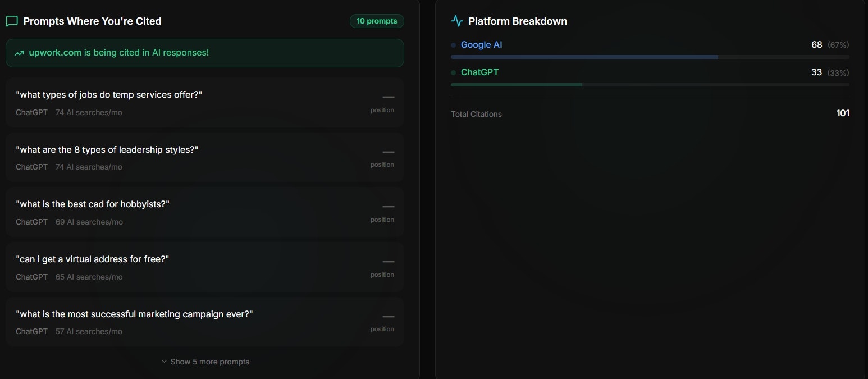Open the "best cad for hobbyists" prompt
This screenshot has width=868, height=379.
[93, 204]
